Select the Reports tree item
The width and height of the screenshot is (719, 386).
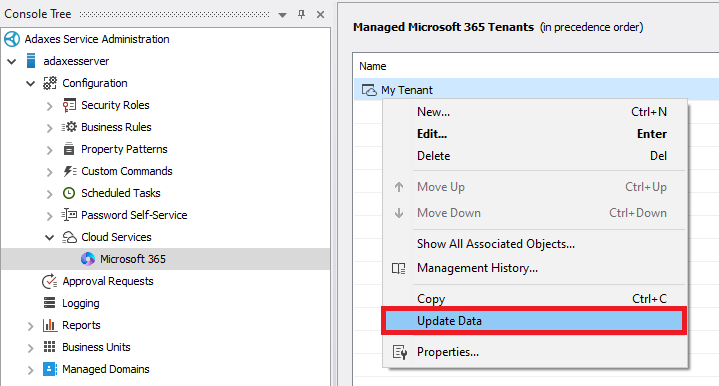click(81, 325)
